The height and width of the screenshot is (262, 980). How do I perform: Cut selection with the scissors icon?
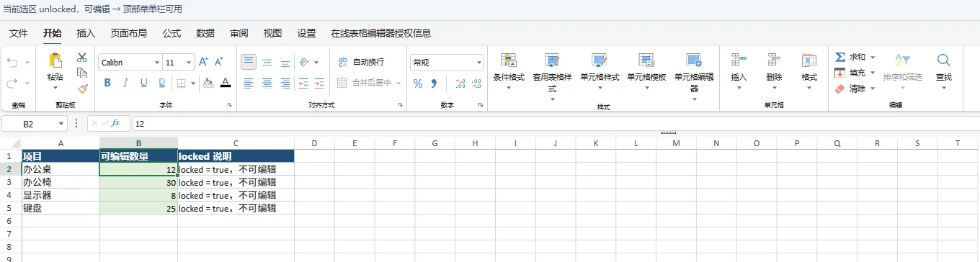point(82,58)
